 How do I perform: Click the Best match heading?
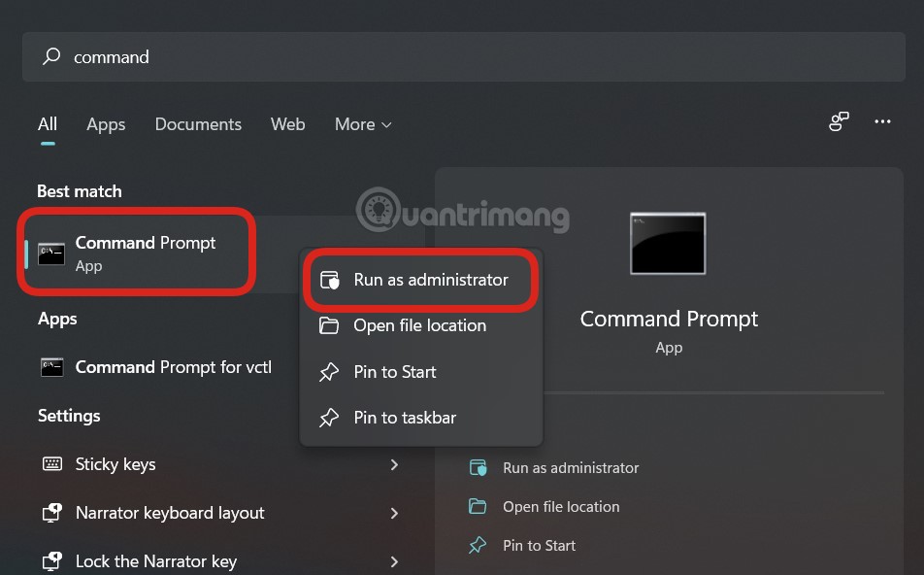[x=80, y=191]
